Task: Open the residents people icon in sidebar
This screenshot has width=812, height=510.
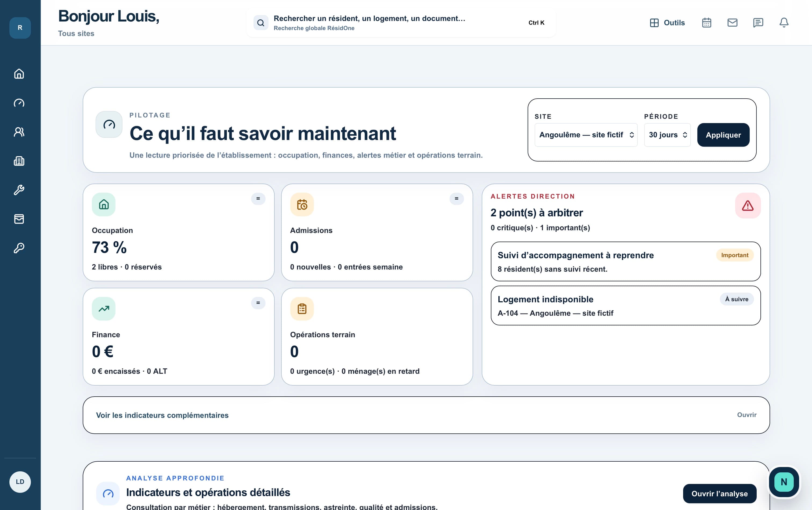Action: coord(19,132)
